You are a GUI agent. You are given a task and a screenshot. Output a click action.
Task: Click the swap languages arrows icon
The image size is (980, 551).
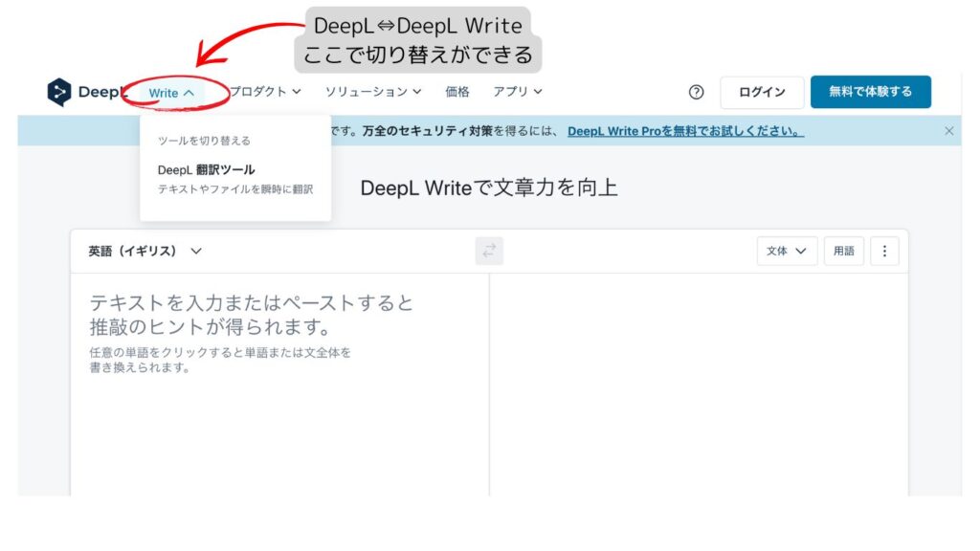coord(489,252)
